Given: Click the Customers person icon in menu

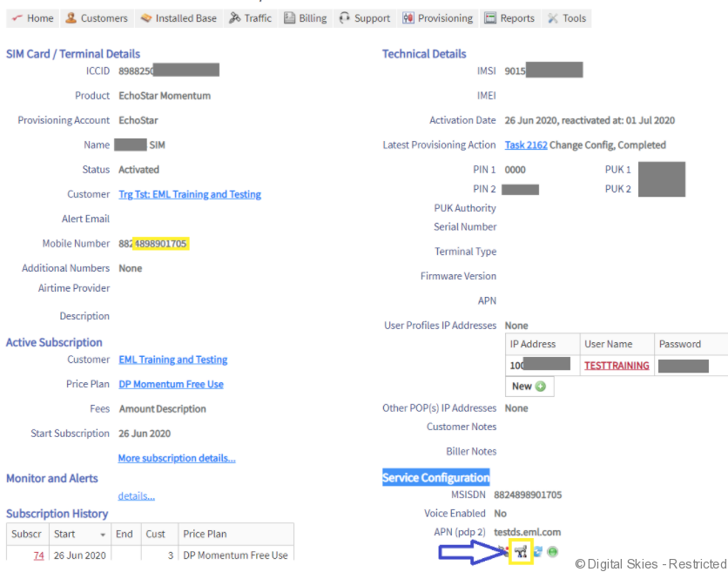Looking at the screenshot, I should click(71, 18).
